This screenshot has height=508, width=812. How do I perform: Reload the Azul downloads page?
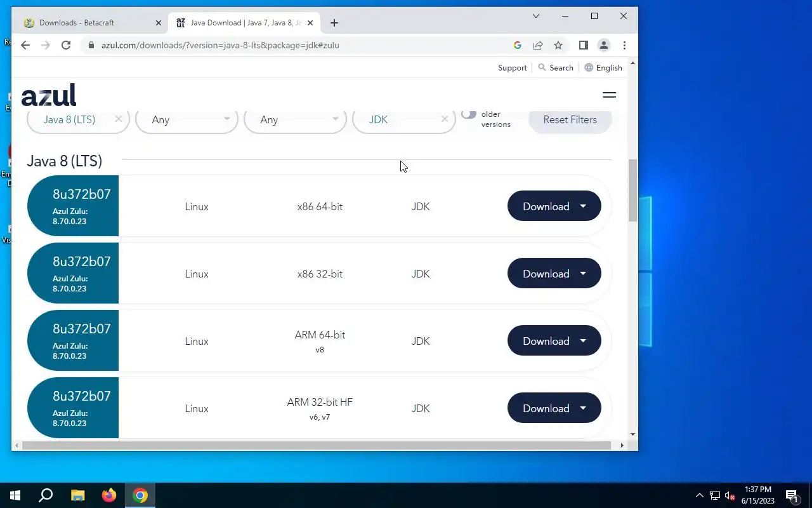click(66, 45)
